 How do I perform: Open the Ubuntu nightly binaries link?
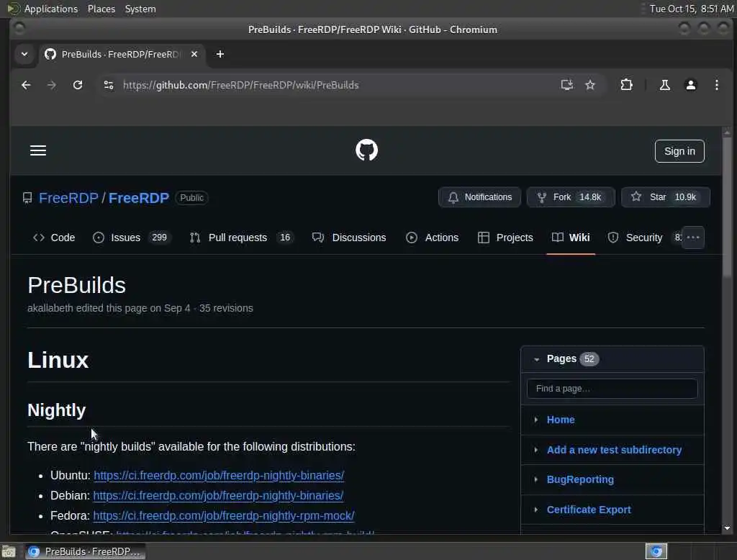pos(219,475)
